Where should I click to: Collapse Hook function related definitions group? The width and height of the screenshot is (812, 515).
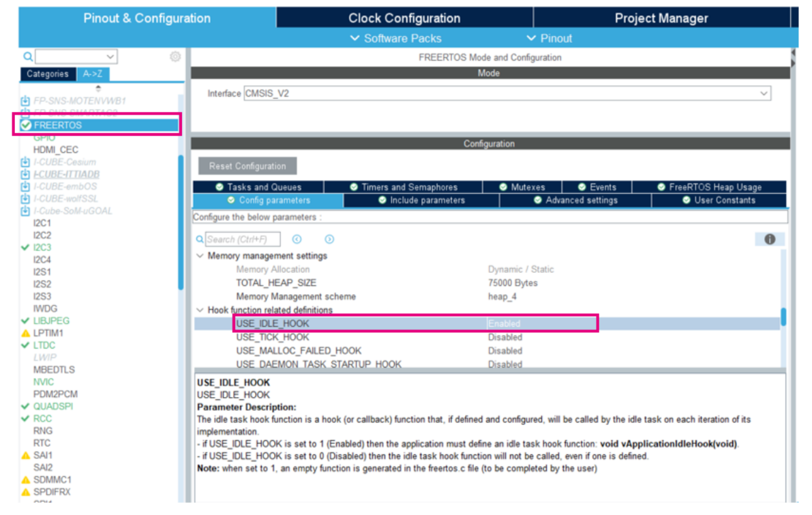click(x=200, y=310)
